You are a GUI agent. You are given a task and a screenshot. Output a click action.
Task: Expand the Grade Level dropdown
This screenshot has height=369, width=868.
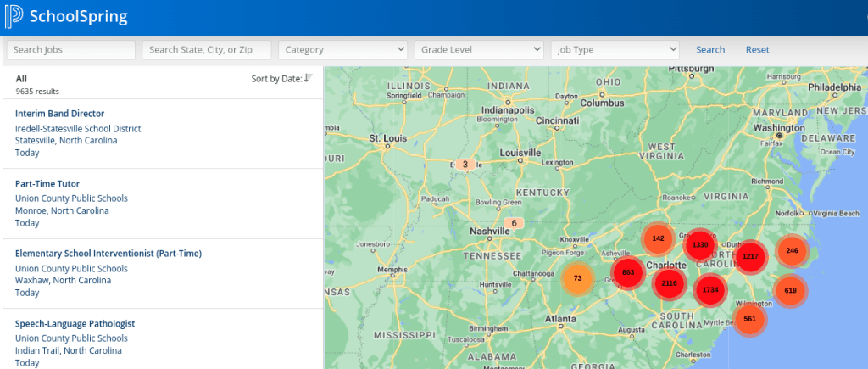(x=479, y=50)
